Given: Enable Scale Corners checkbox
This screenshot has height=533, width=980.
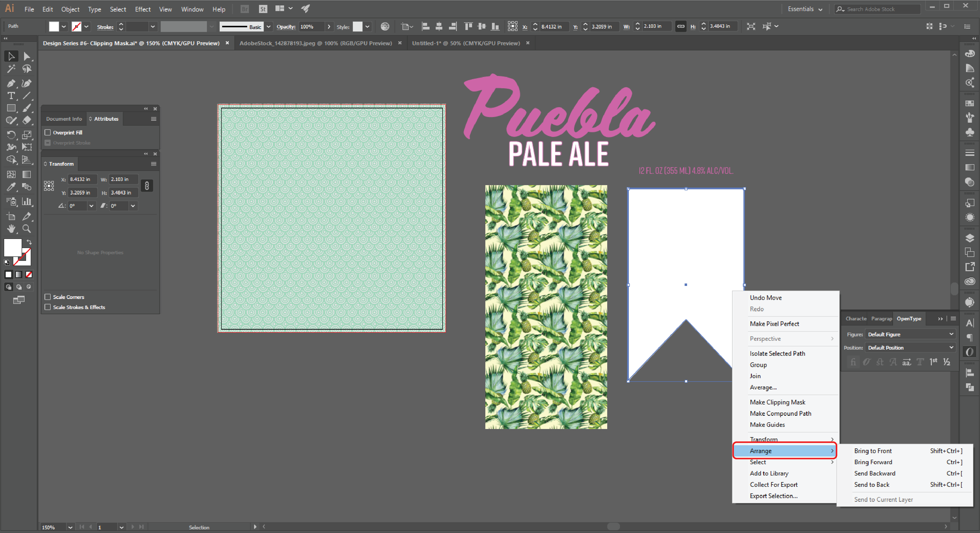Looking at the screenshot, I should coord(48,297).
